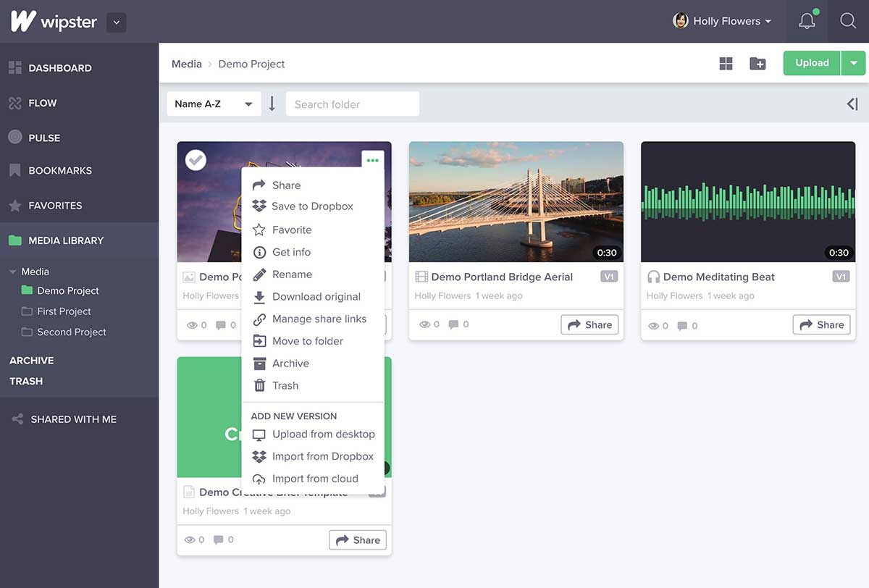This screenshot has height=588, width=869.
Task: Share the Demo Meditating Beat file
Action: pyautogui.click(x=821, y=325)
